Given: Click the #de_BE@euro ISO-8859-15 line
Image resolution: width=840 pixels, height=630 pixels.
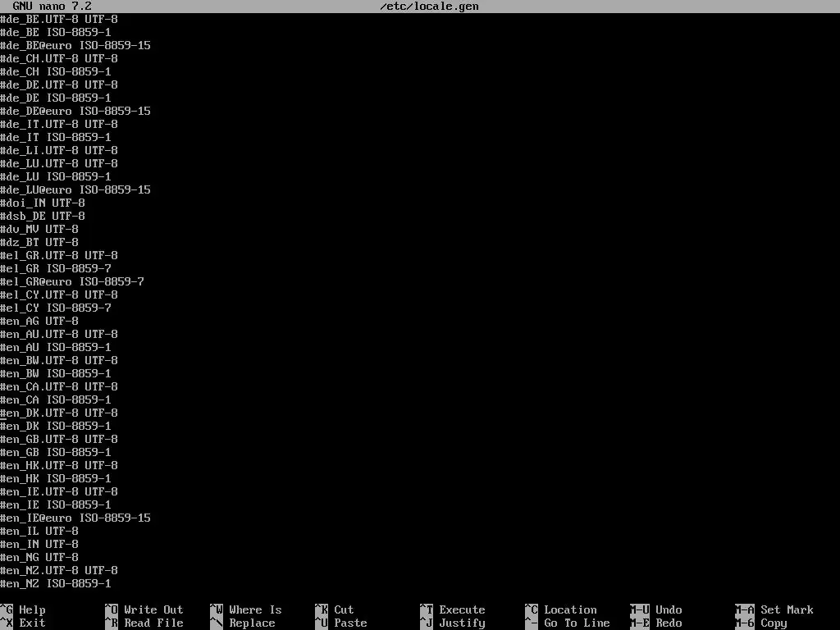Looking at the screenshot, I should (75, 46).
